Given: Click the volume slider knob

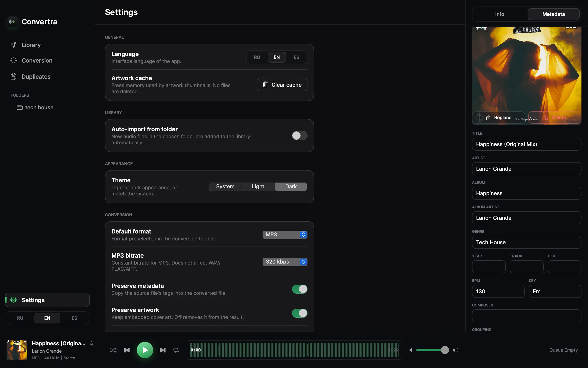Looking at the screenshot, I should 445,350.
